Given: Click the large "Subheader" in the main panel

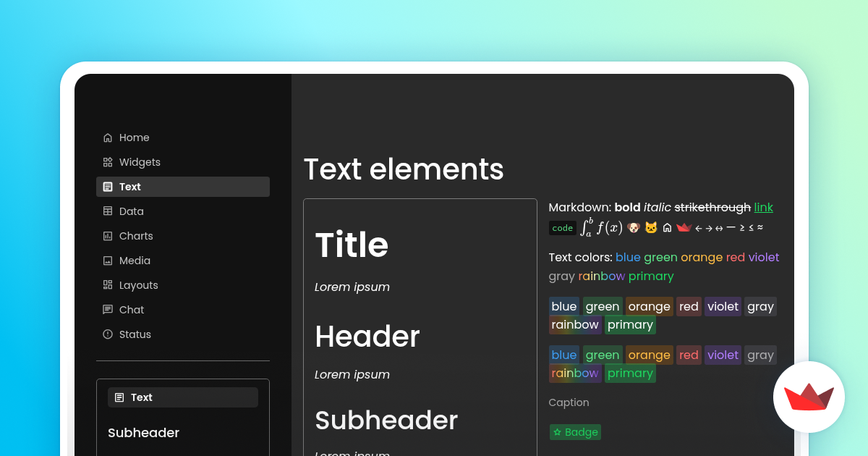Looking at the screenshot, I should 386,421.
